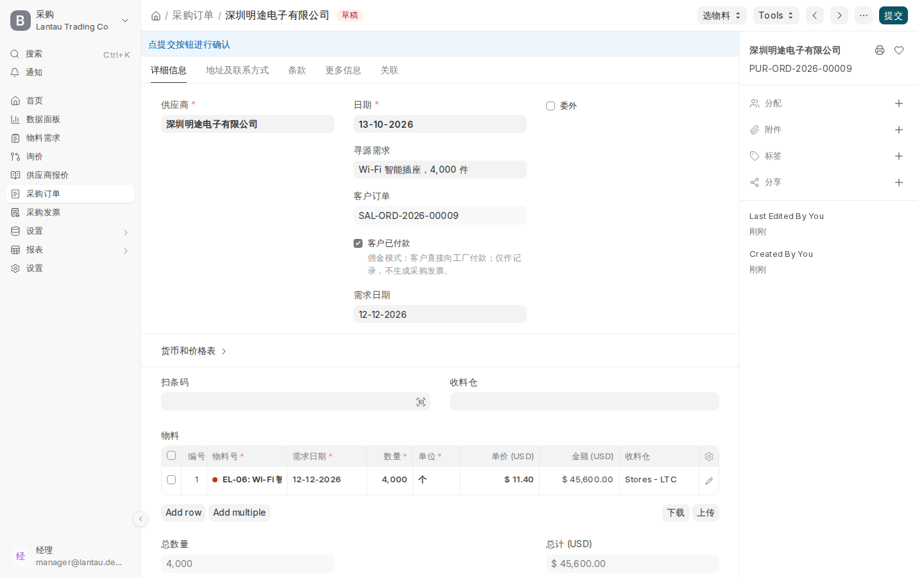
Task: Click the Add multiple button
Action: click(x=239, y=512)
